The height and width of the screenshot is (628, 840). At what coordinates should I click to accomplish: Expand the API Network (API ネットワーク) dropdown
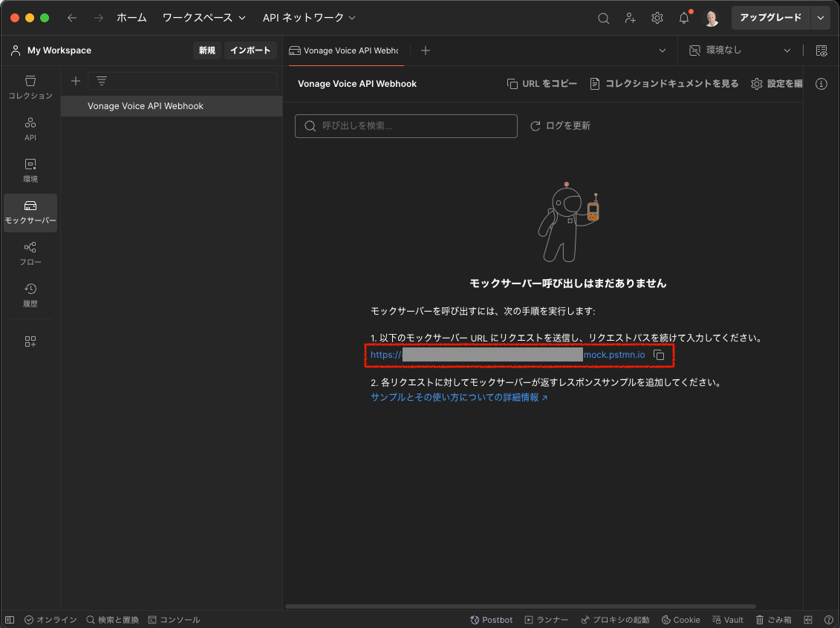pos(309,18)
